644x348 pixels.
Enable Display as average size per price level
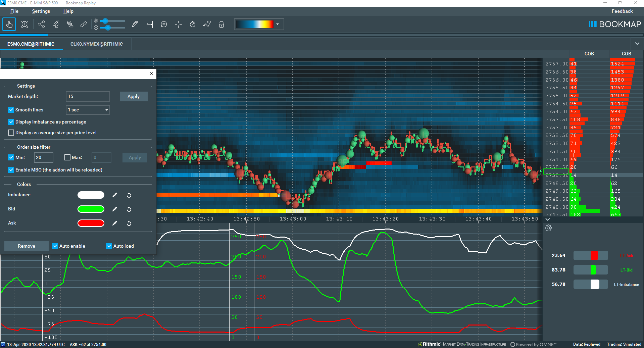coord(11,133)
